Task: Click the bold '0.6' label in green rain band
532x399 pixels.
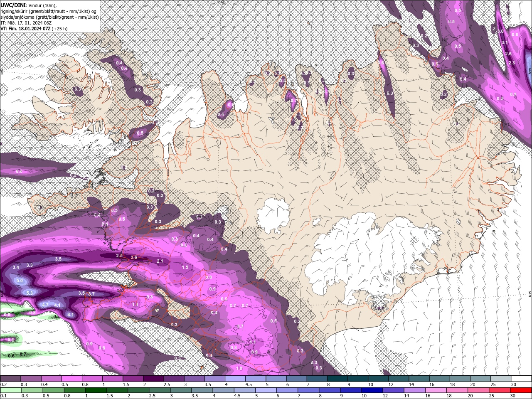Action: (x=11, y=356)
